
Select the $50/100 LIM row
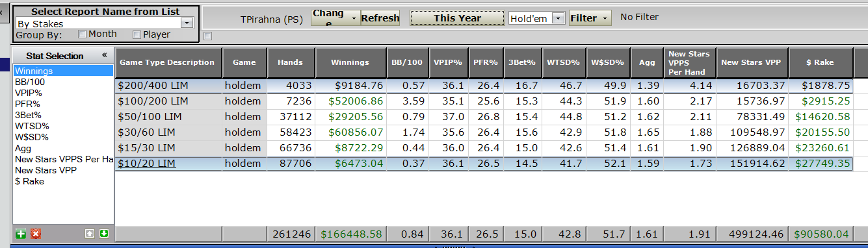[x=484, y=116]
